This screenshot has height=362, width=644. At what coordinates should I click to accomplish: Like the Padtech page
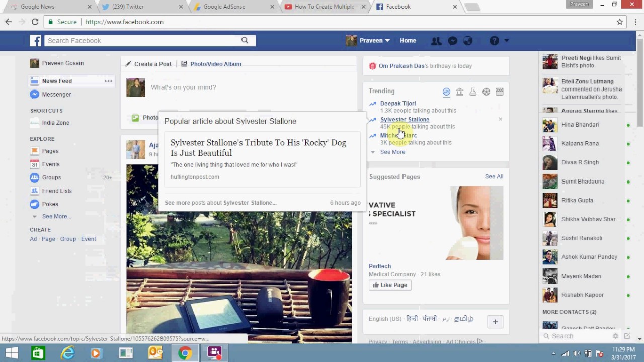[x=390, y=285]
